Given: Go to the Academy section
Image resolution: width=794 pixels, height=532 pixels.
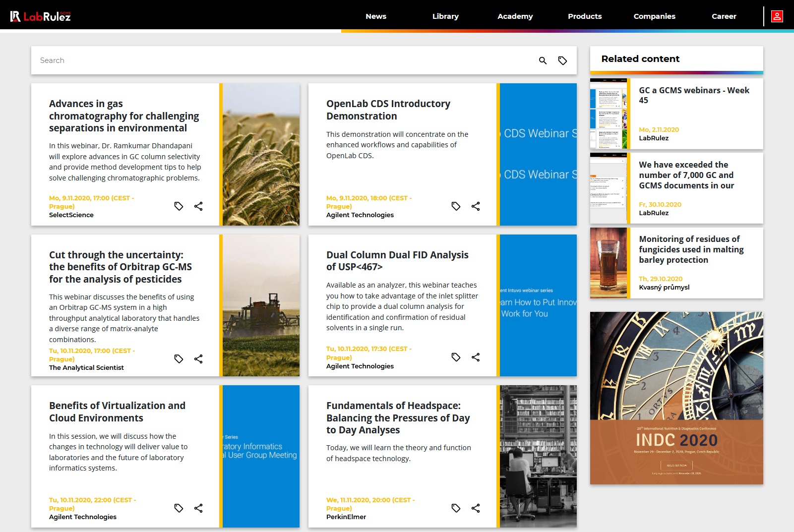Looking at the screenshot, I should [x=515, y=16].
